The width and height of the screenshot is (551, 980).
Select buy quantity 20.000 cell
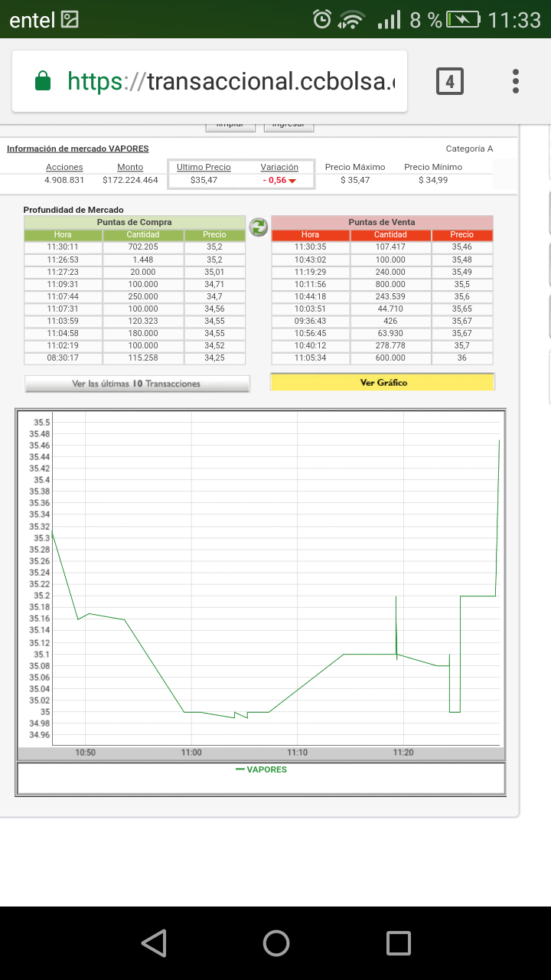point(143,272)
